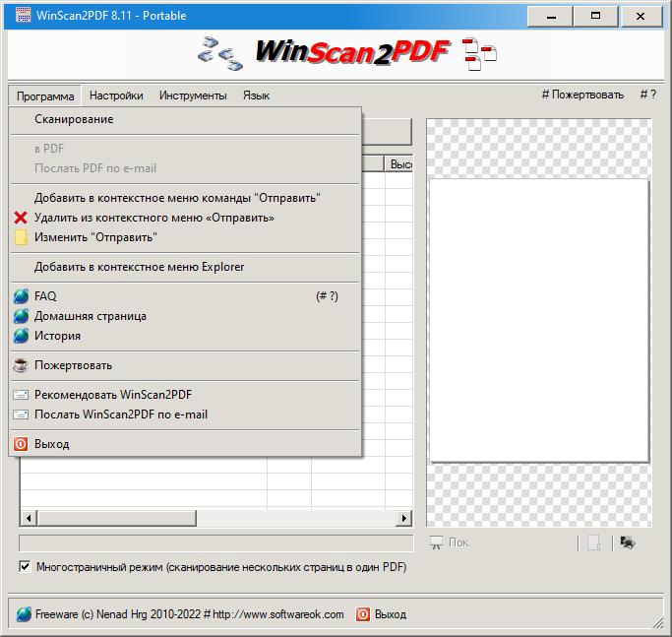
Task: Click the scanner icon at preview bottom right
Action: click(x=628, y=542)
